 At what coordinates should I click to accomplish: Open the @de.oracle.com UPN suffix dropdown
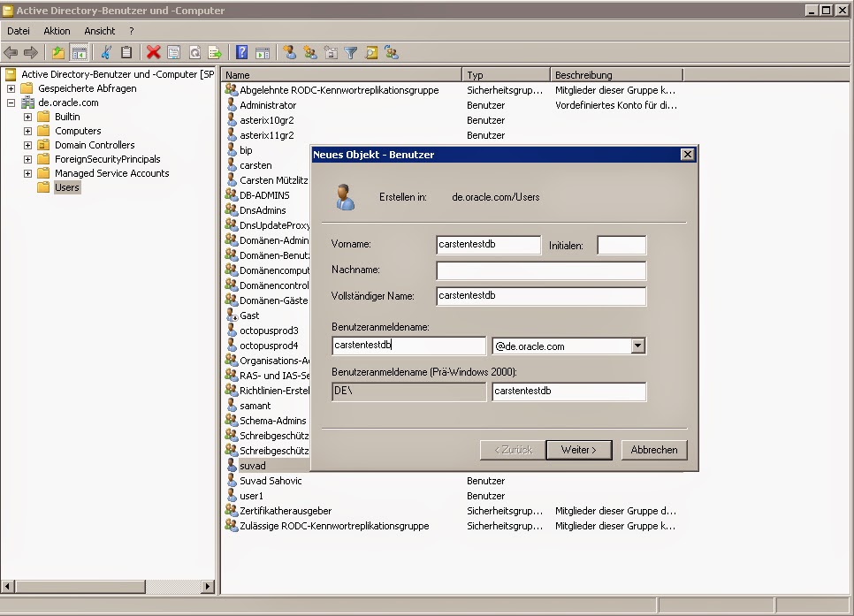pos(637,346)
